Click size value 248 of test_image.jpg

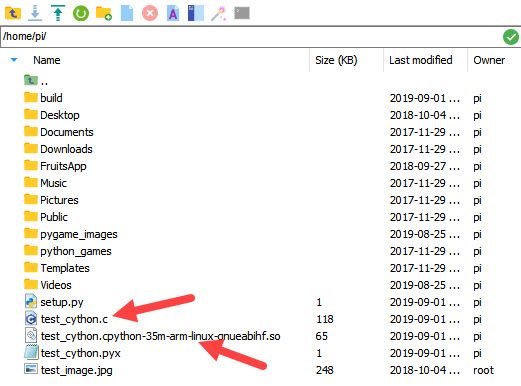point(324,370)
